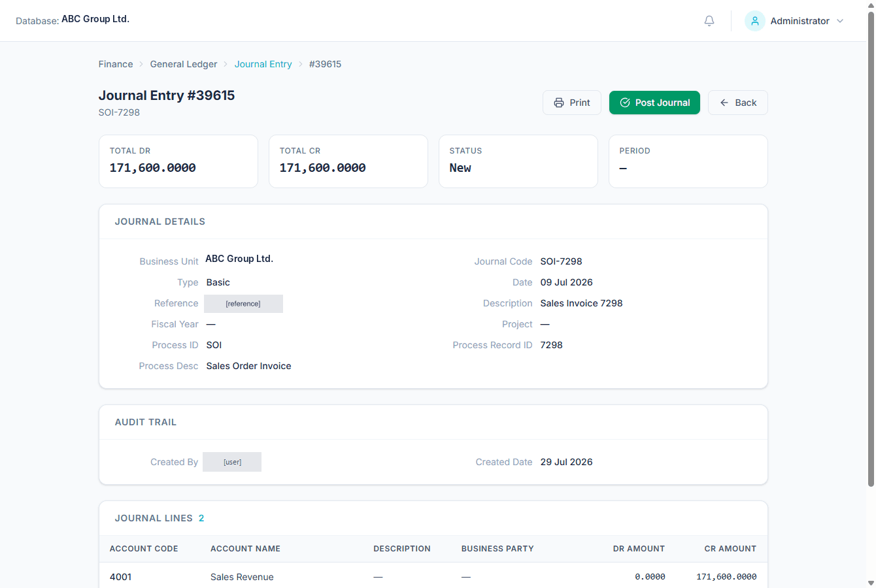The width and height of the screenshot is (876, 588).
Task: Click the redacted Created By user value
Action: pos(232,462)
